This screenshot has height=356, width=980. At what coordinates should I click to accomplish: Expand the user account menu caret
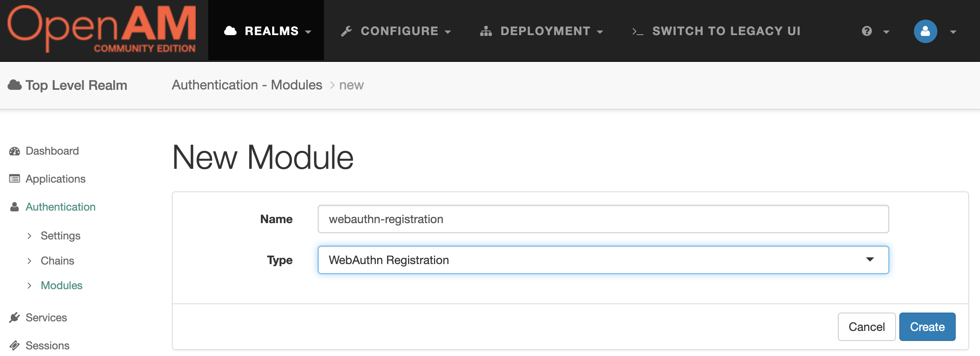click(953, 32)
